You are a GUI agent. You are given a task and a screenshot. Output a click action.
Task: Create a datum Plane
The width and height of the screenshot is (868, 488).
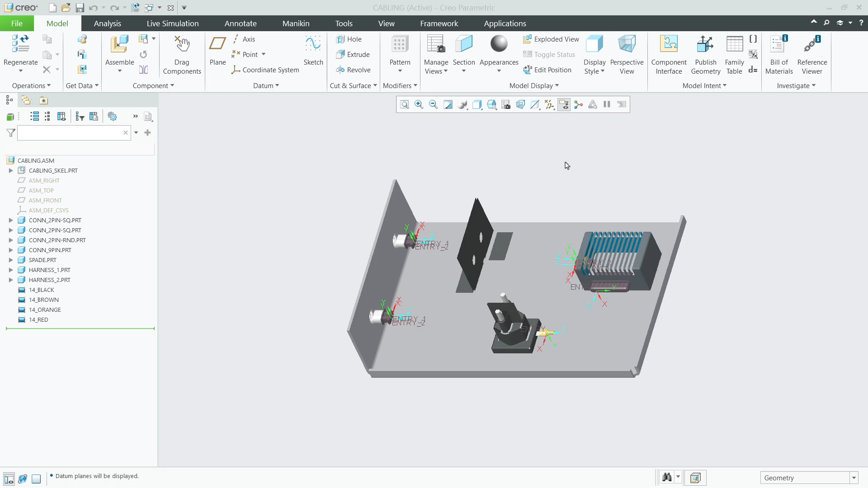[217, 50]
